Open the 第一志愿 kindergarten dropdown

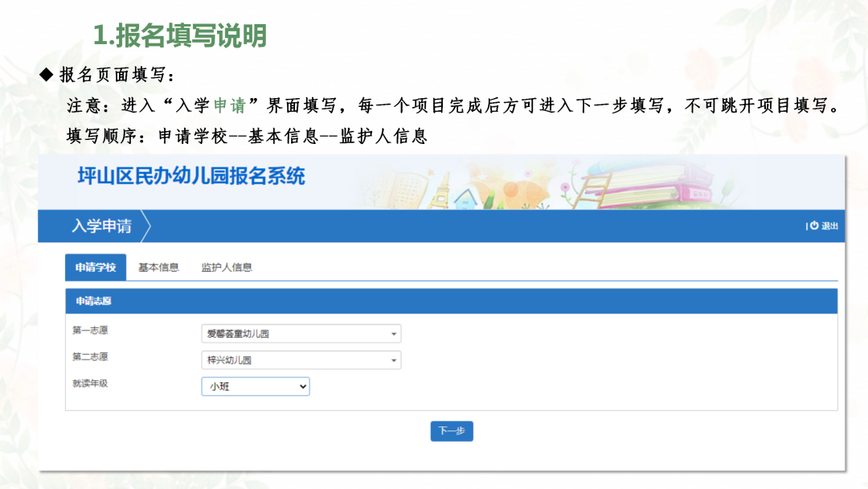(301, 333)
